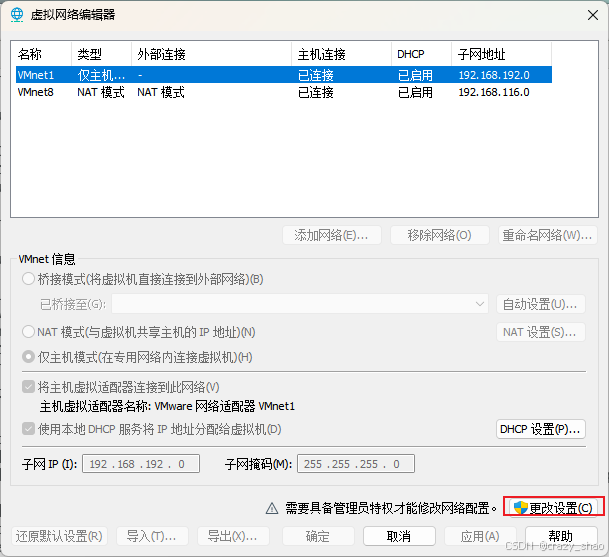
Task: Select NAT 模式 radio button option
Action: click(x=28, y=332)
